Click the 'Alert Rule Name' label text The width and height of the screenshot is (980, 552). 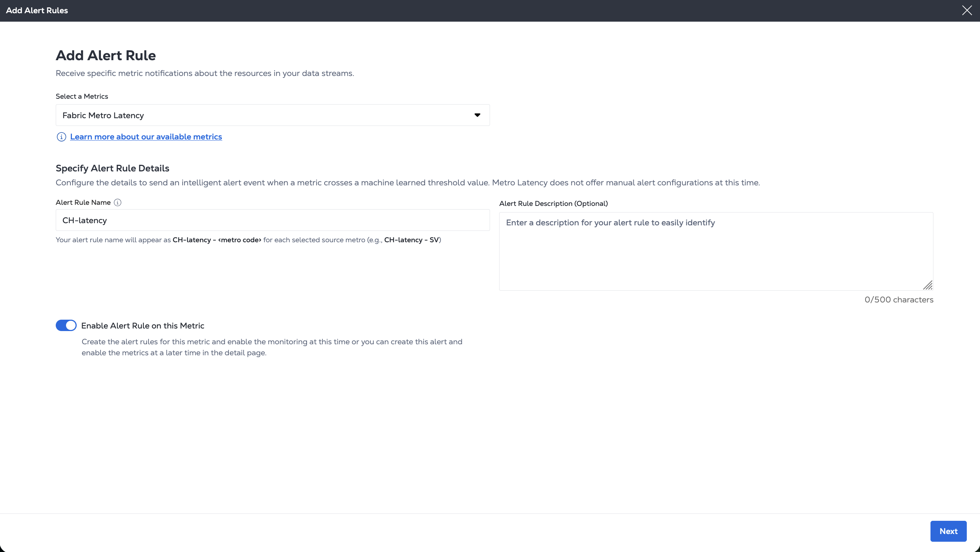(x=83, y=203)
